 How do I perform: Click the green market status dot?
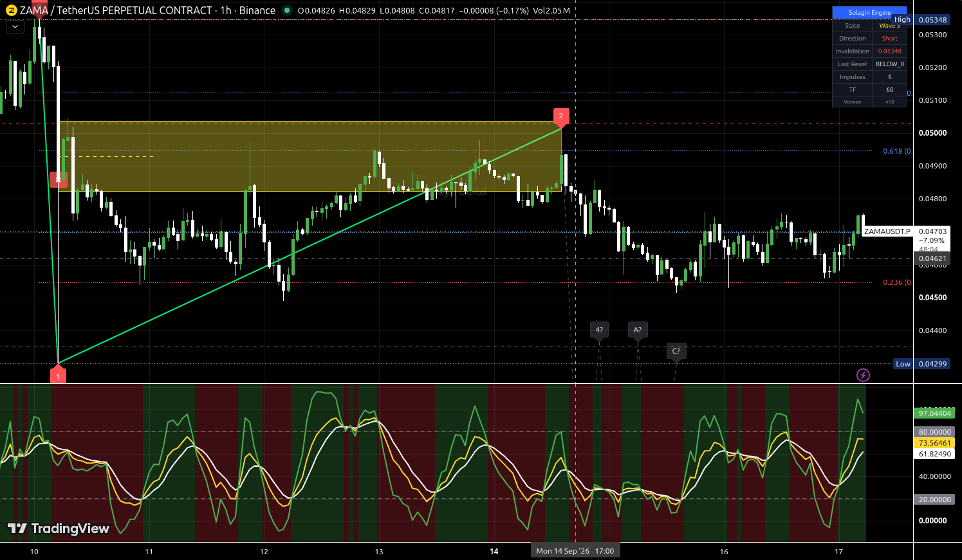[x=287, y=10]
